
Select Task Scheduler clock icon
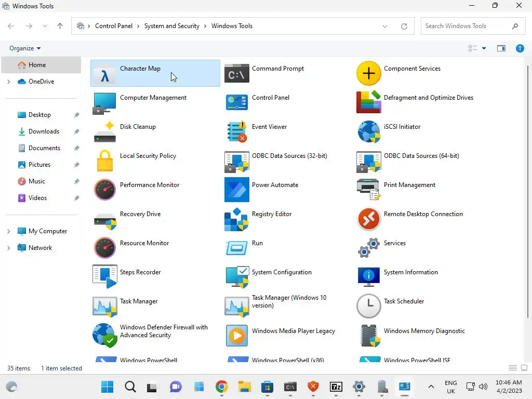click(368, 306)
